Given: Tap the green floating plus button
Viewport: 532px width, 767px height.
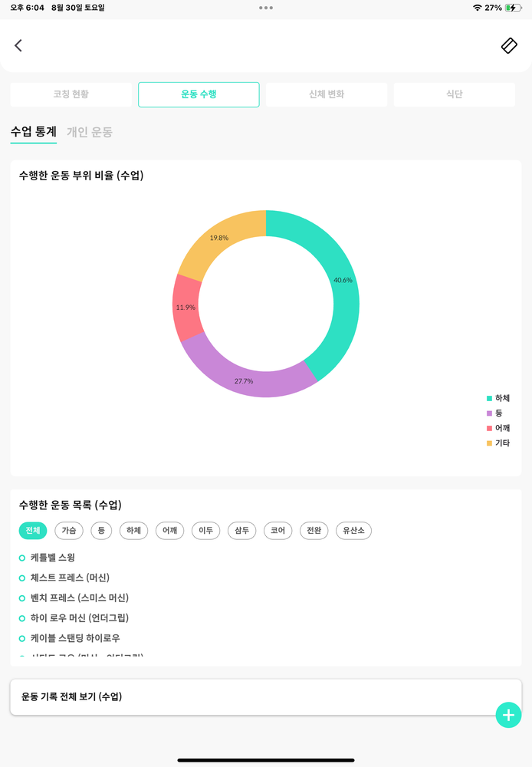Looking at the screenshot, I should [x=508, y=714].
